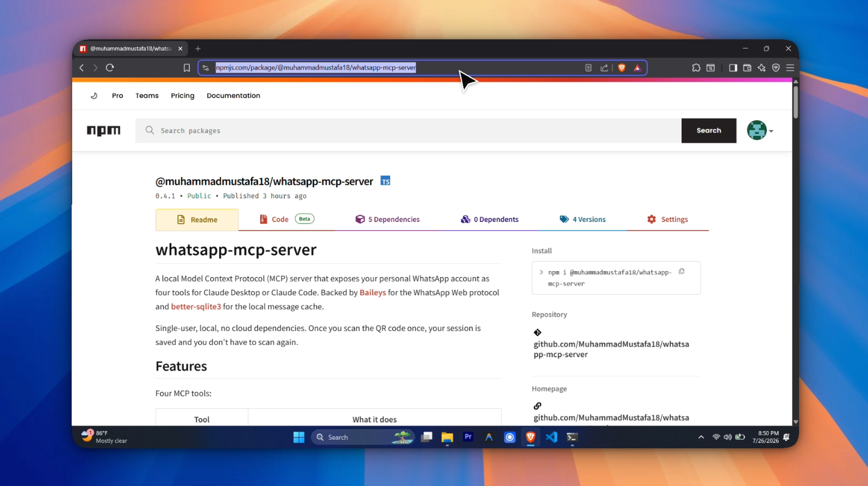Open Leo AI sparkle icon
Image resolution: width=868 pixels, height=486 pixels.
(x=761, y=68)
